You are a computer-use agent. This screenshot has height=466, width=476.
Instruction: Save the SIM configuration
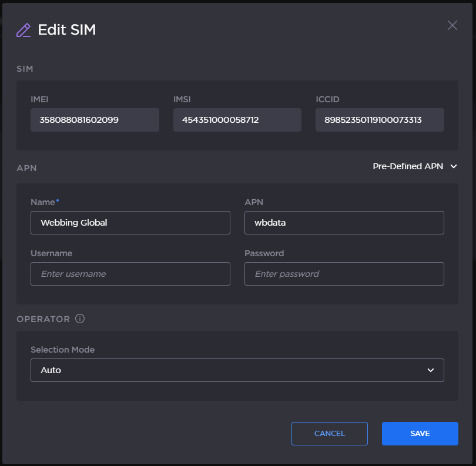(x=420, y=433)
